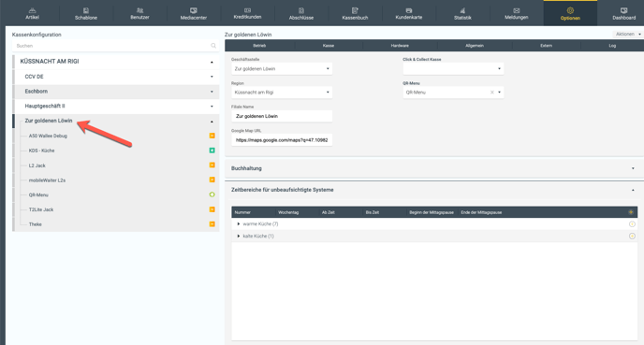
Task: Open the Schablone section icon
Action: pos(86,10)
